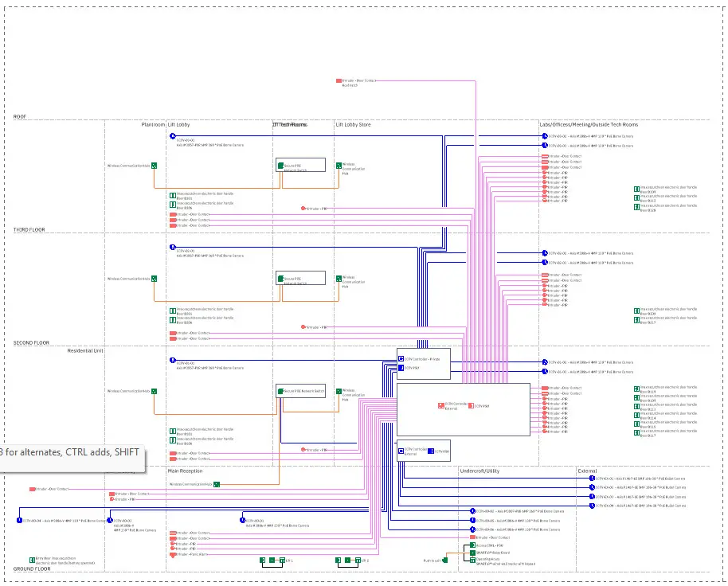The image size is (728, 586).
Task: Click the ROOF level label
Action: coord(20,117)
